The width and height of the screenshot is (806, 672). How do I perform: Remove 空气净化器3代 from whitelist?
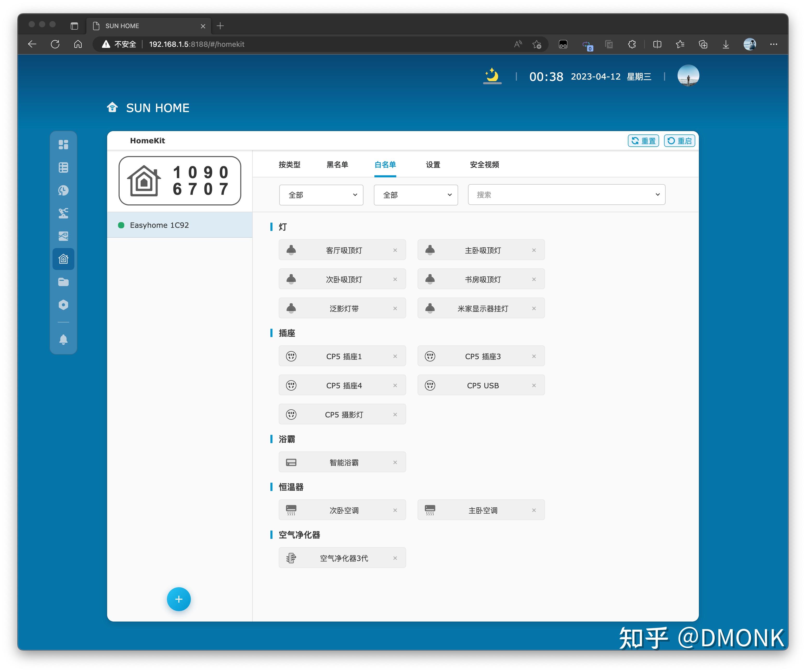click(395, 558)
